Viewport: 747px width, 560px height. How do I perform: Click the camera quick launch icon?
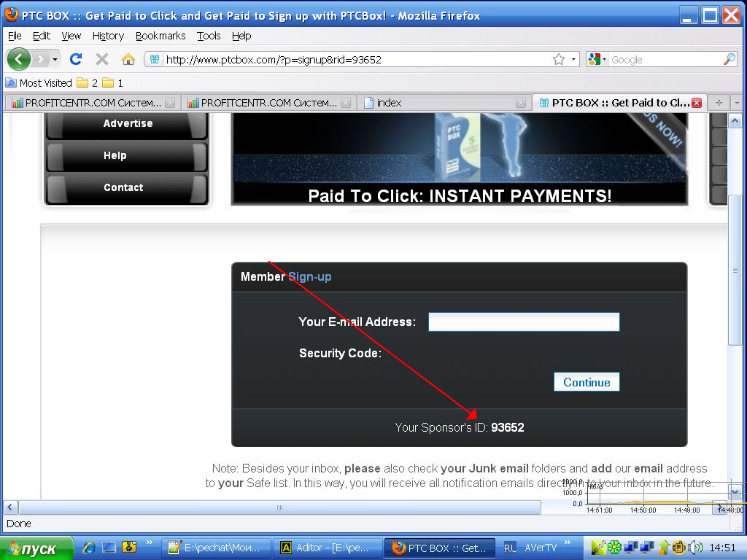[129, 547]
